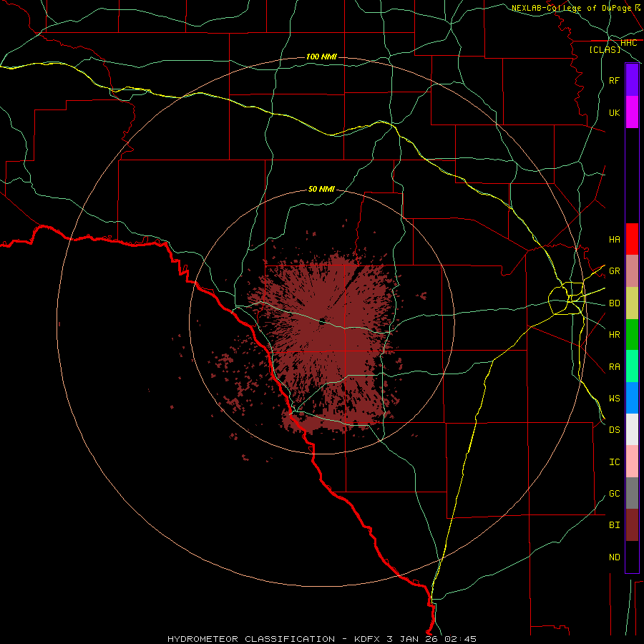644x644 pixels.
Task: Click the '50 NMI' range ring label
Action: coord(321,189)
